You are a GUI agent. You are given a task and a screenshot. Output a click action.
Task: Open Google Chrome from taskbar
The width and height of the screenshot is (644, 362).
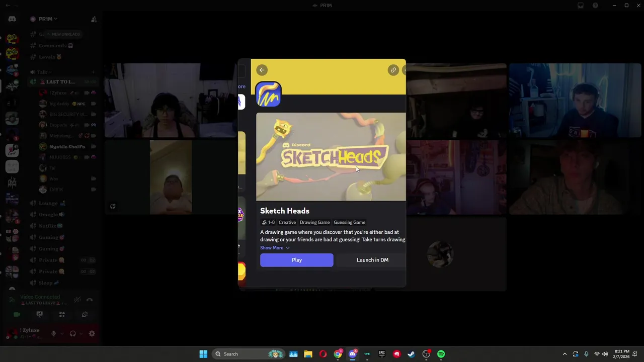[x=338, y=354]
